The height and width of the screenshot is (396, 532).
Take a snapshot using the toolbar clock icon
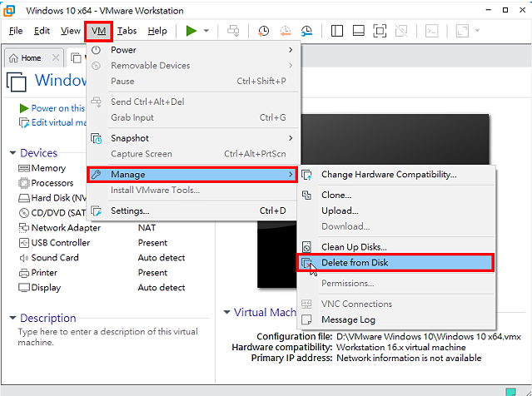(x=264, y=31)
